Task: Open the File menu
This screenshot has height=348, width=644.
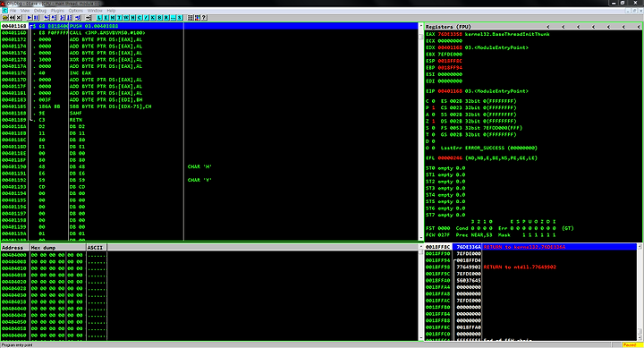Action: (x=13, y=11)
